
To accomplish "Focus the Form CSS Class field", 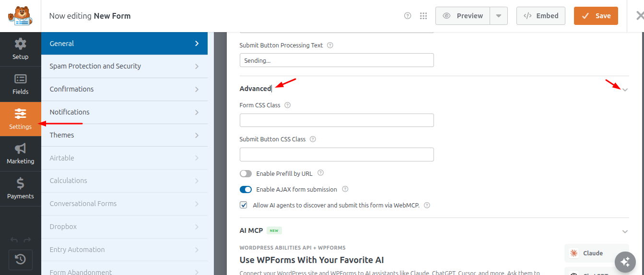I will click(337, 120).
